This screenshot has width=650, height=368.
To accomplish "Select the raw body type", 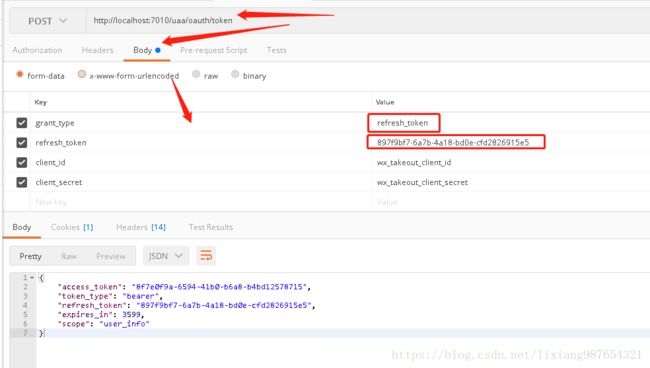I will [x=196, y=74].
